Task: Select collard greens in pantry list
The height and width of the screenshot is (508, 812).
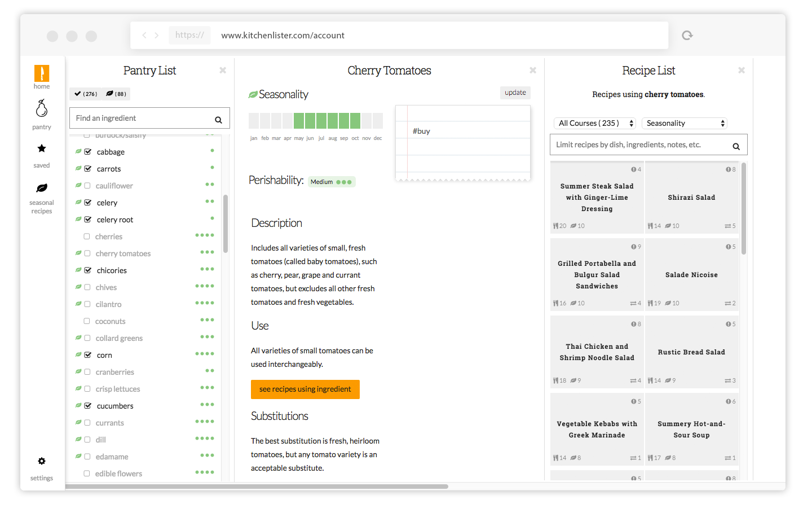Action: coord(119,338)
